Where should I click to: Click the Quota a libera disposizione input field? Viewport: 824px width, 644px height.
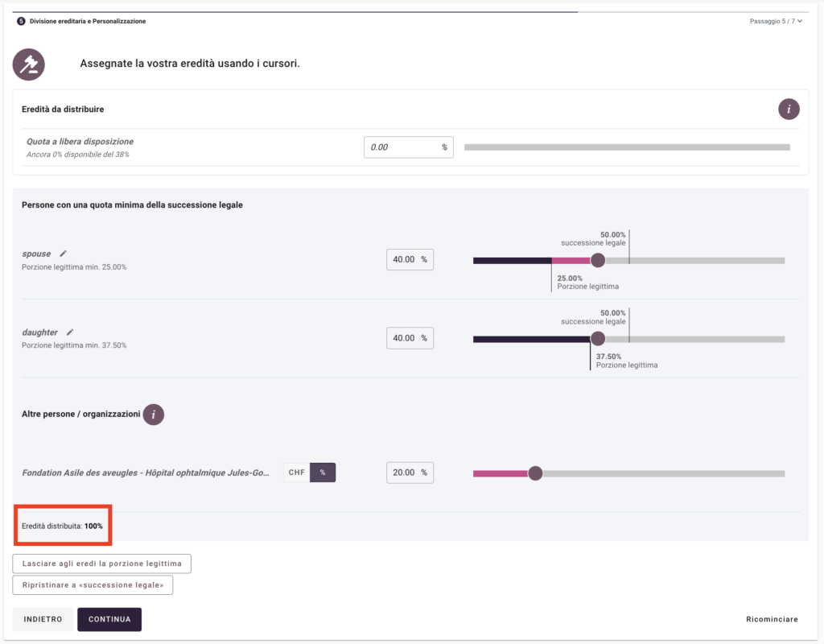pos(401,147)
